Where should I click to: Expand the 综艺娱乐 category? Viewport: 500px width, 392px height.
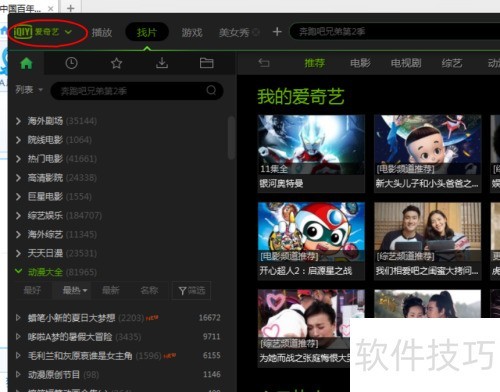(18, 216)
